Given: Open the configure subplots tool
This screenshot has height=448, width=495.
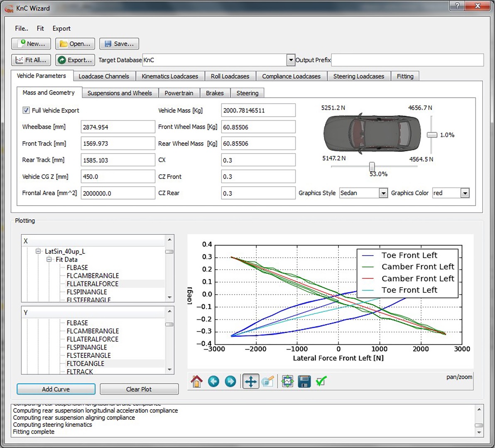Looking at the screenshot, I should 287,381.
